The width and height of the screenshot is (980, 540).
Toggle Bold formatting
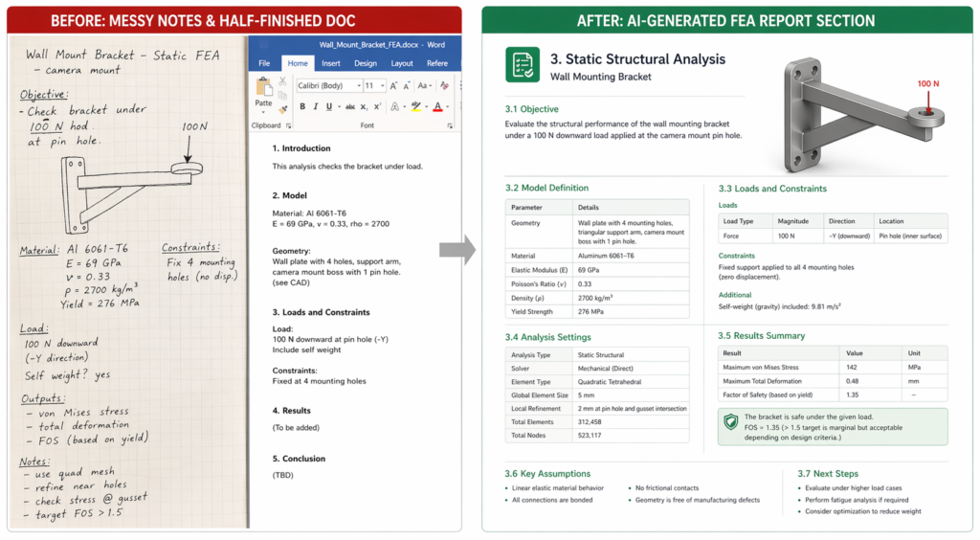(x=302, y=106)
